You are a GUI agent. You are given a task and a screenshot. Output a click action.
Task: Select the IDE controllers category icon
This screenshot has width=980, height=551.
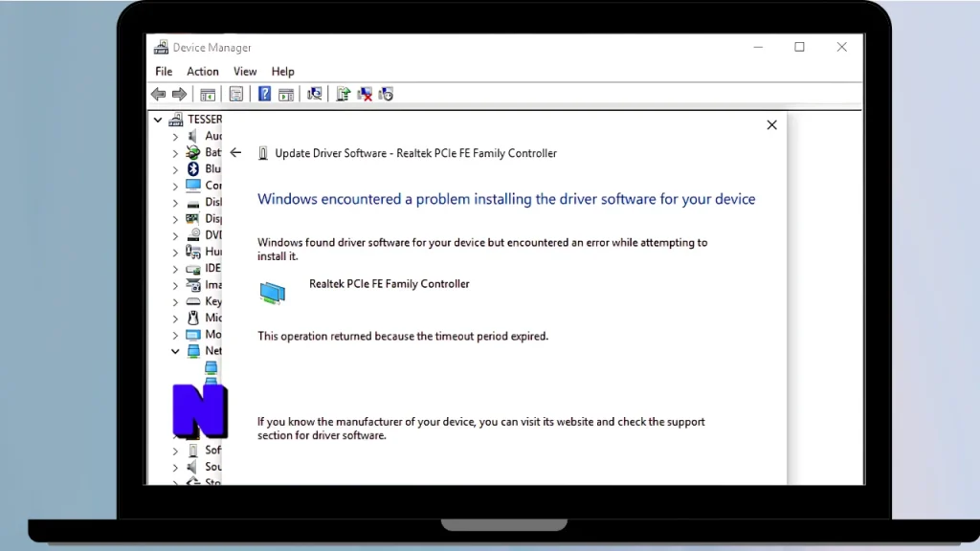point(193,269)
